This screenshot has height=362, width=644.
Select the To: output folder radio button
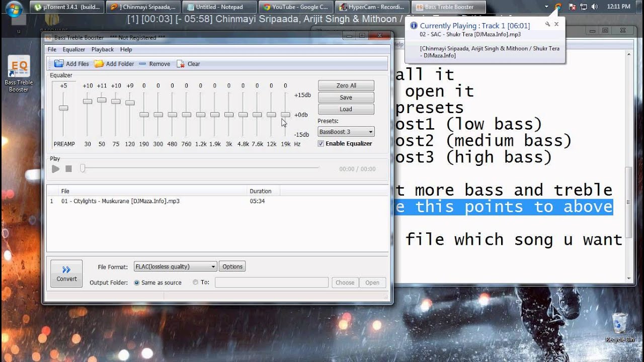pos(195,283)
